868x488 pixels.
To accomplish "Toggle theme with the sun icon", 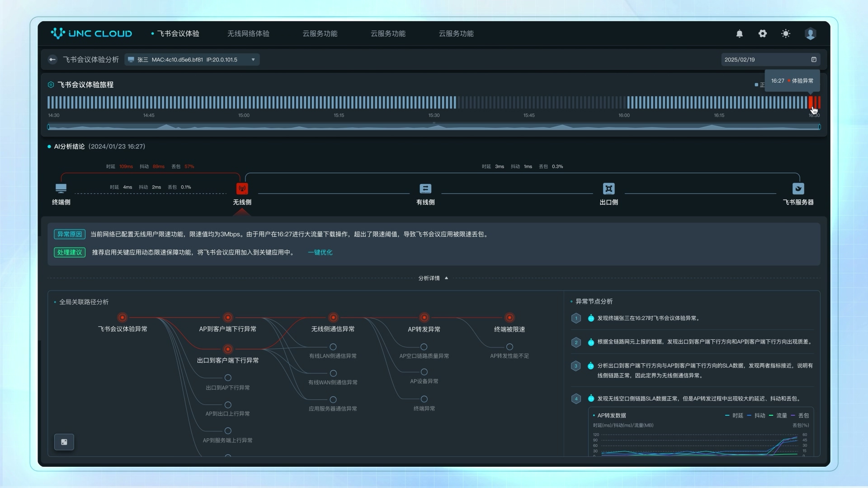I will 786,34.
